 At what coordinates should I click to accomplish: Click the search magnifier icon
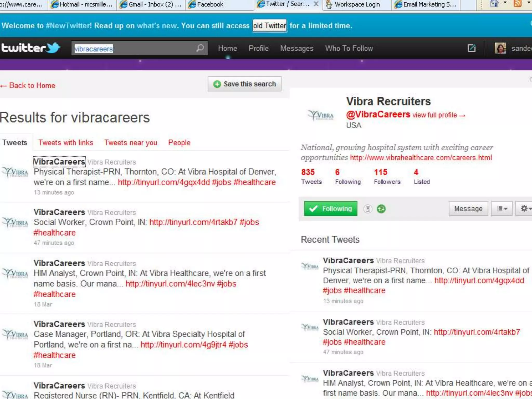click(200, 48)
